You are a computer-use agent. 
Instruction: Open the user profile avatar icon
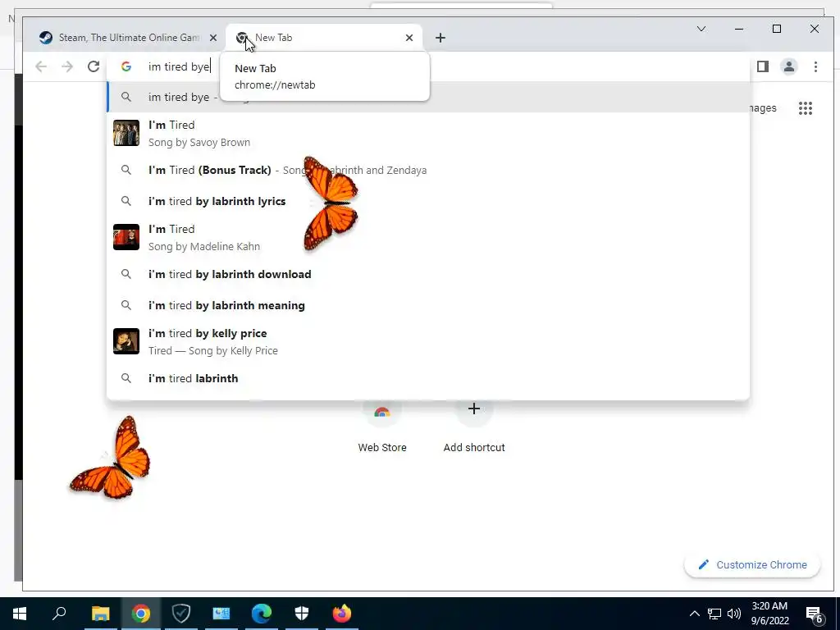pos(788,66)
